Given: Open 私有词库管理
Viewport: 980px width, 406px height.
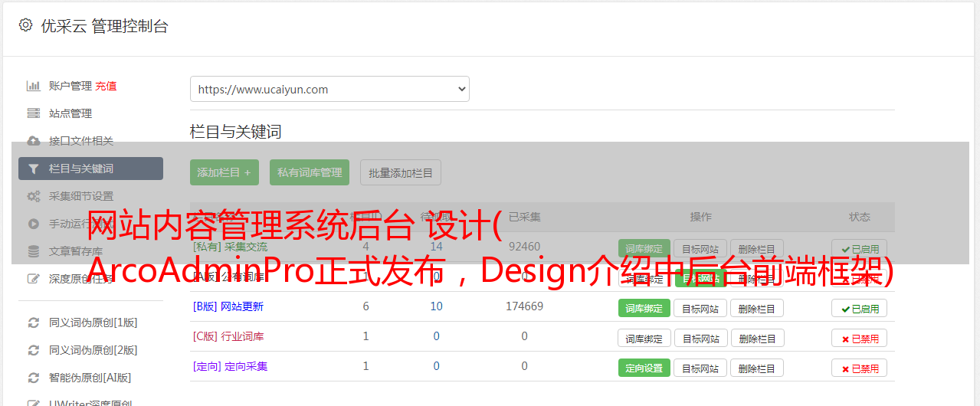Looking at the screenshot, I should (x=310, y=172).
